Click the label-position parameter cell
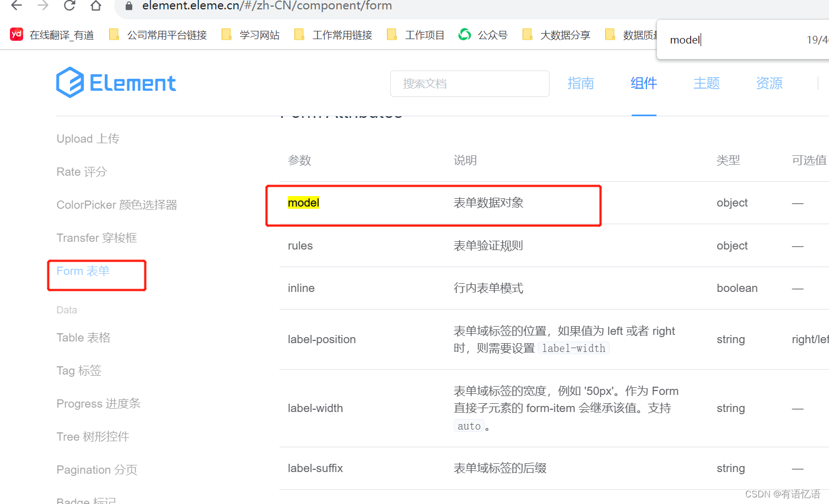This screenshot has width=829, height=504. (x=322, y=339)
